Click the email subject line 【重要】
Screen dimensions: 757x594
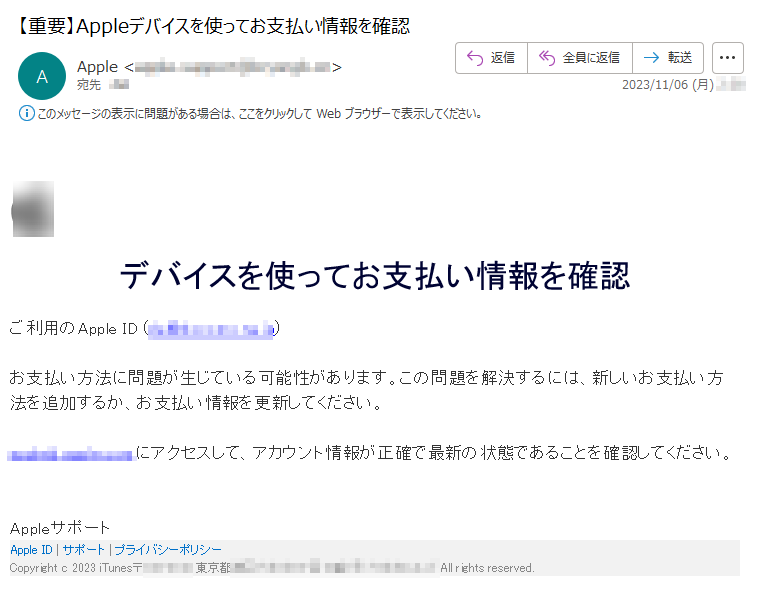212,26
